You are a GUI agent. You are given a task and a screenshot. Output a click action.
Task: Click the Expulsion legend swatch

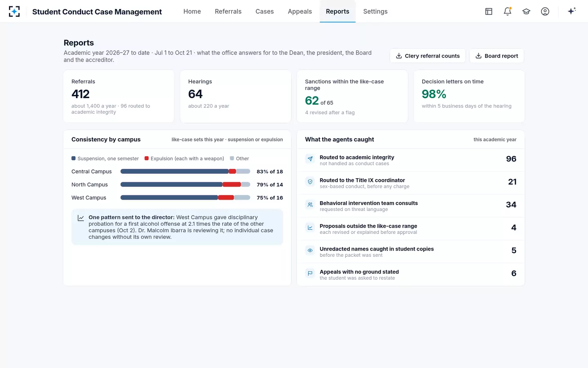point(147,158)
